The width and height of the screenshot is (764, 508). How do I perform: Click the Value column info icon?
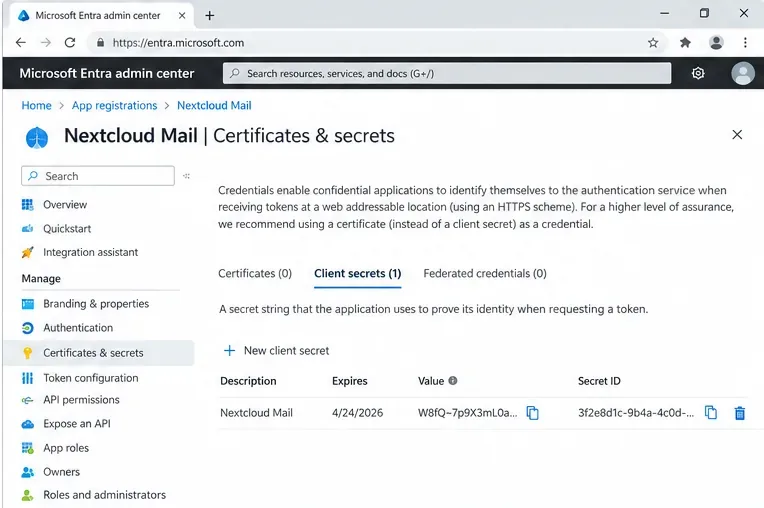[x=453, y=380]
